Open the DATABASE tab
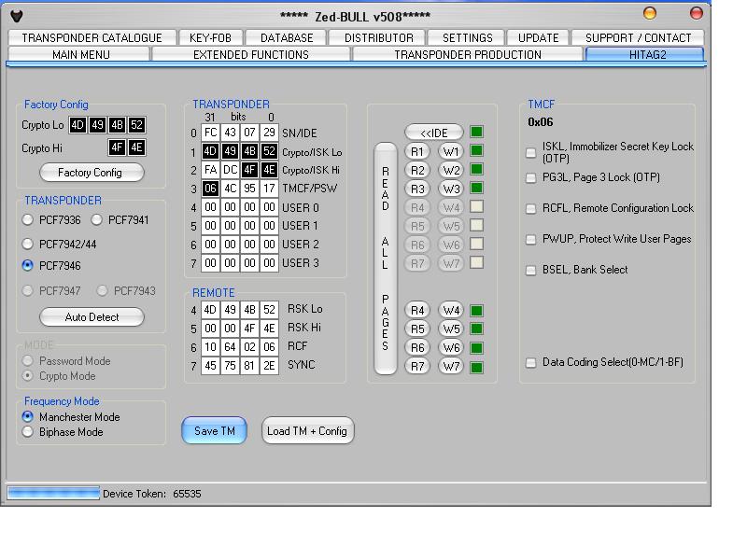747x560 pixels. coord(287,37)
